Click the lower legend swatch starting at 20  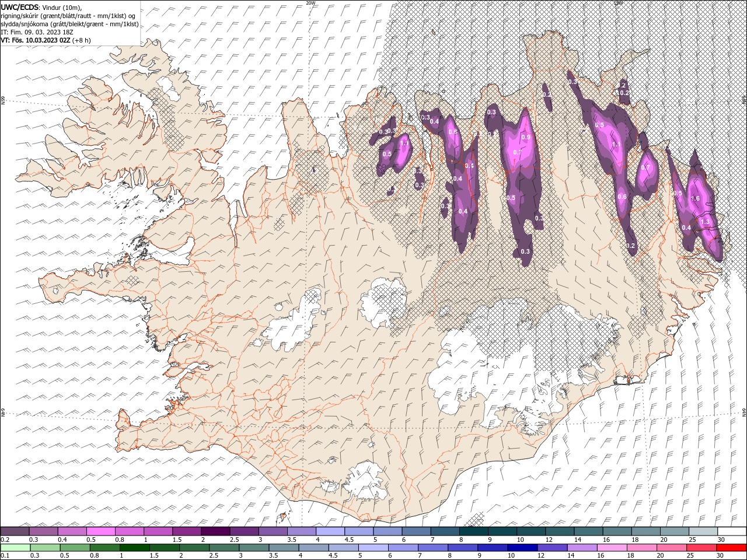tap(671, 548)
